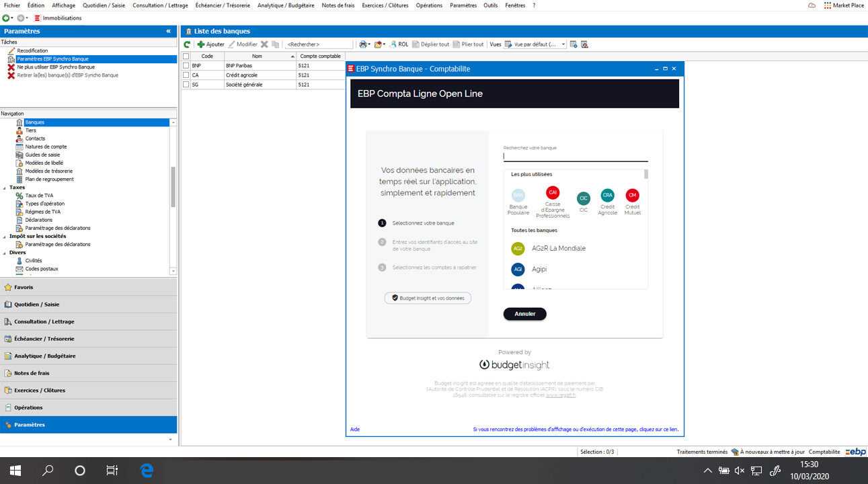Screen dimensions: 868x484
Task: Toggle the select-all checkbox in table header
Action: (x=186, y=56)
